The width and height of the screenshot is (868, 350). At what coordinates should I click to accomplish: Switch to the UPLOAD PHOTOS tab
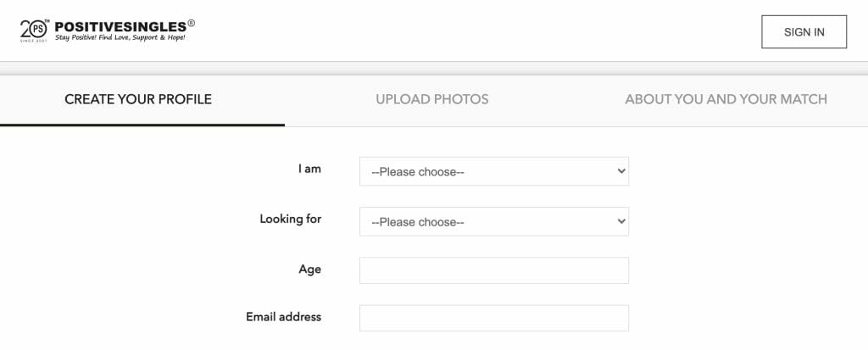click(x=432, y=99)
